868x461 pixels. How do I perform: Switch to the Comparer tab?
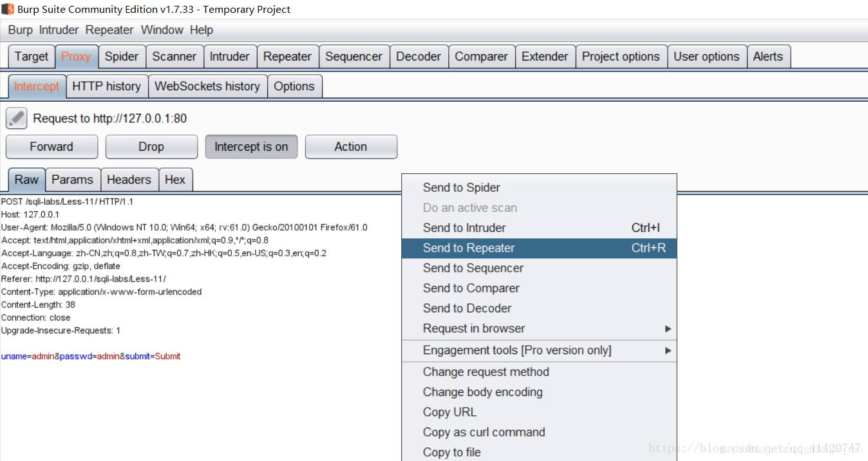click(x=481, y=57)
